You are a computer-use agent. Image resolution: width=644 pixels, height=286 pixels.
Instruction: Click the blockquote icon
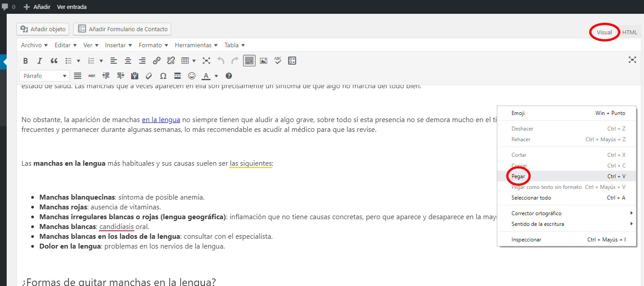(x=54, y=61)
